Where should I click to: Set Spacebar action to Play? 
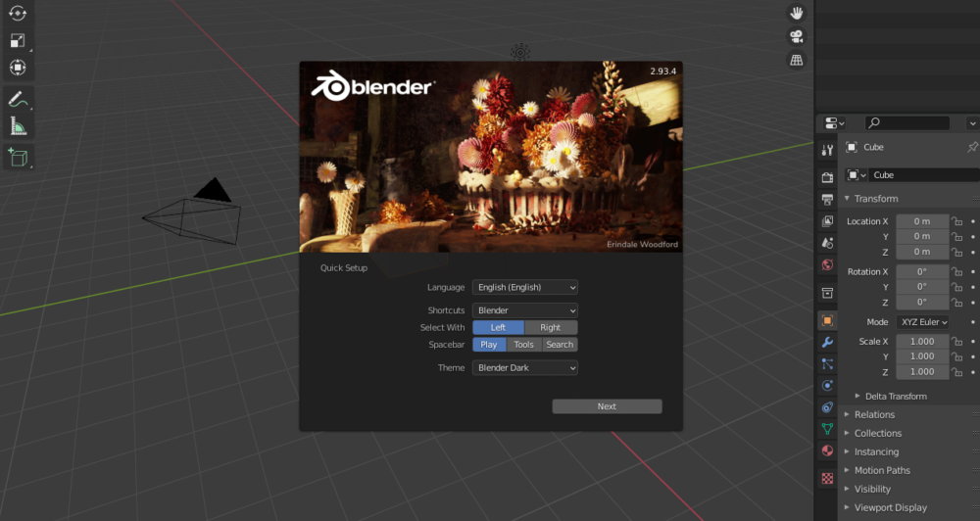pyautogui.click(x=489, y=345)
